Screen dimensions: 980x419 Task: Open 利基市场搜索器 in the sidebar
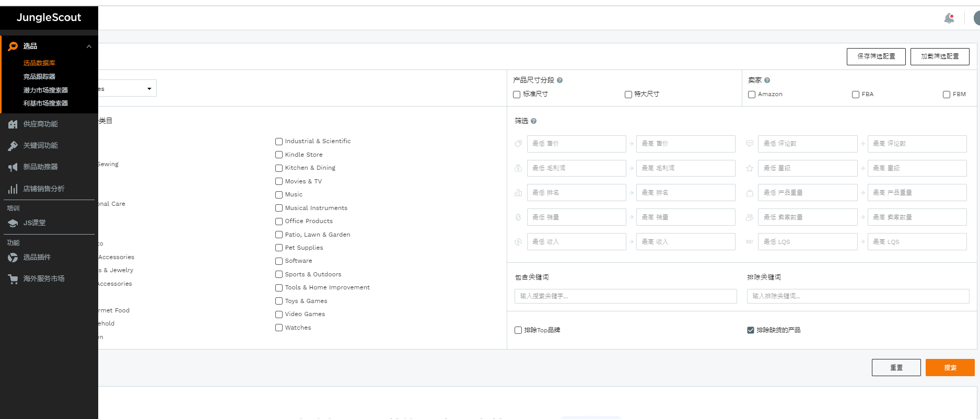(45, 103)
